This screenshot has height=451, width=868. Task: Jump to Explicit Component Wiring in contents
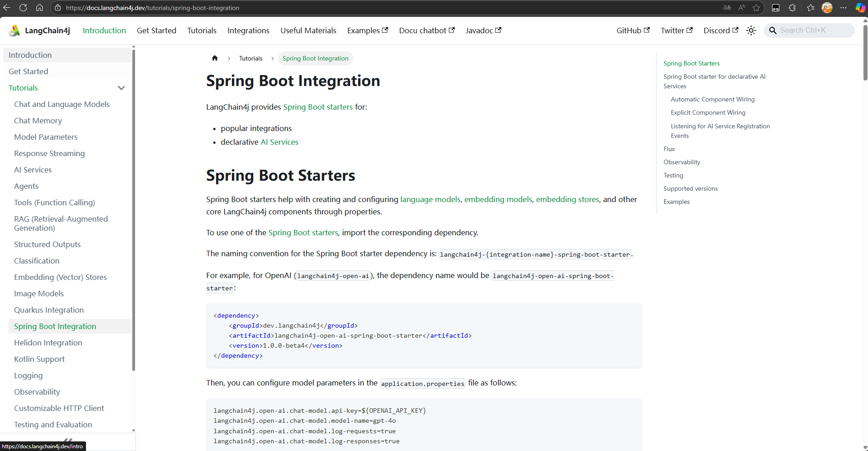[x=708, y=112]
